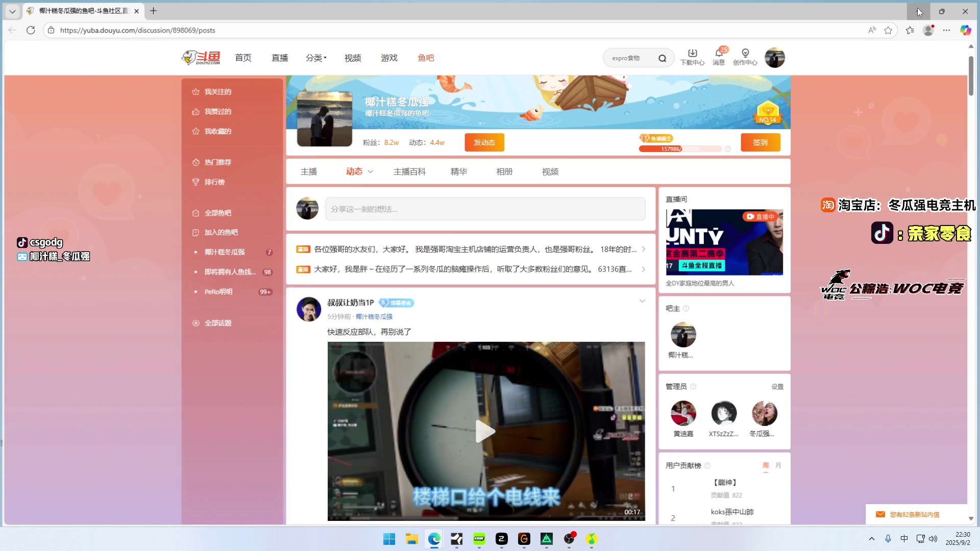Open the 椰汁糕冬瓜强 link under post author
The image size is (980, 551).
pyautogui.click(x=374, y=317)
